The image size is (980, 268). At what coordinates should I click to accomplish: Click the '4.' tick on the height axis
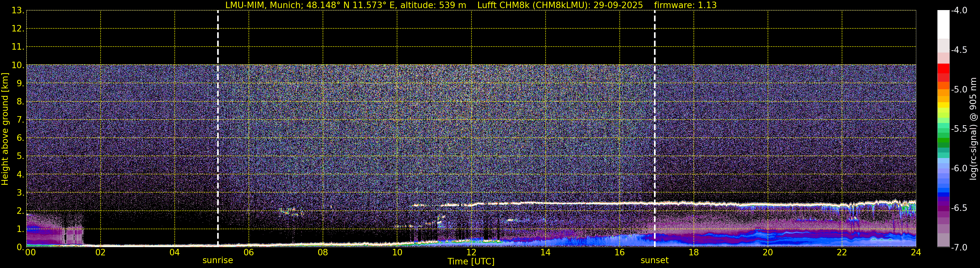(20, 174)
